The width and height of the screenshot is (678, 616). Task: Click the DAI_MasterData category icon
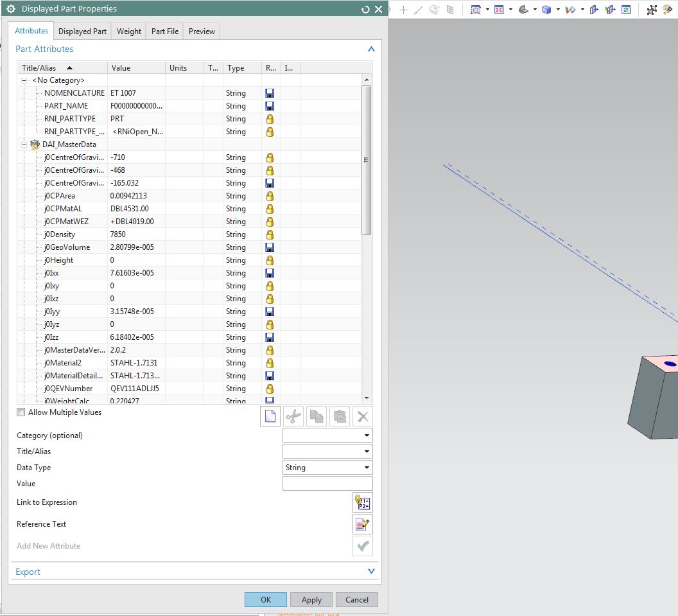[35, 145]
